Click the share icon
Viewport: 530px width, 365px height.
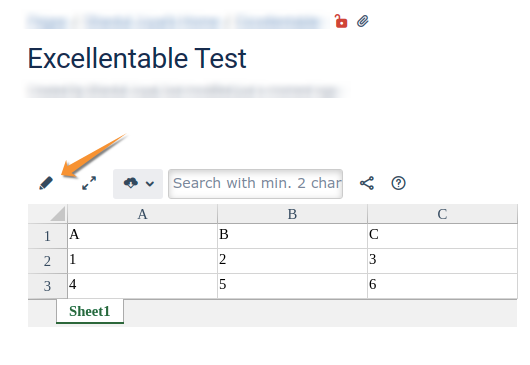click(x=367, y=183)
